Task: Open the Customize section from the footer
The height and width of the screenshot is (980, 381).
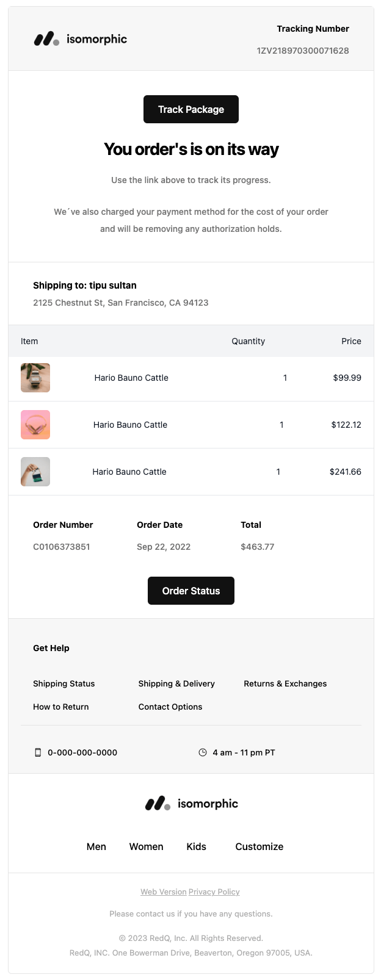Action: click(259, 846)
